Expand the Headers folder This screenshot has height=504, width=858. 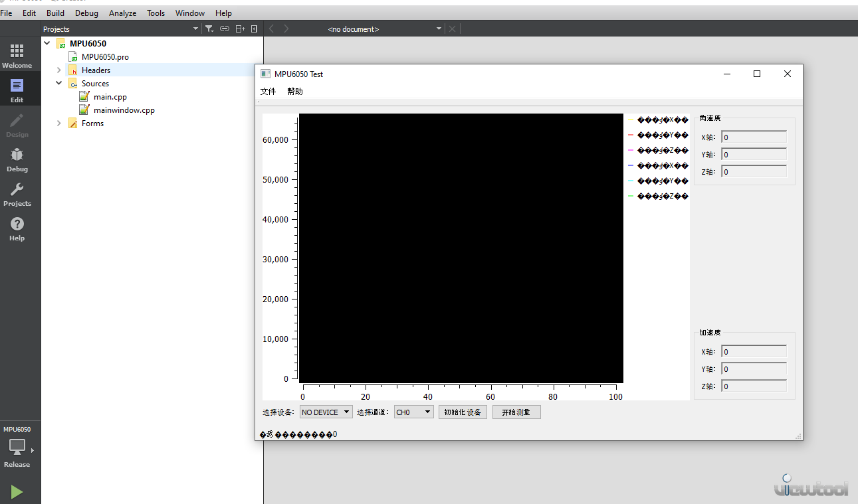tap(58, 70)
